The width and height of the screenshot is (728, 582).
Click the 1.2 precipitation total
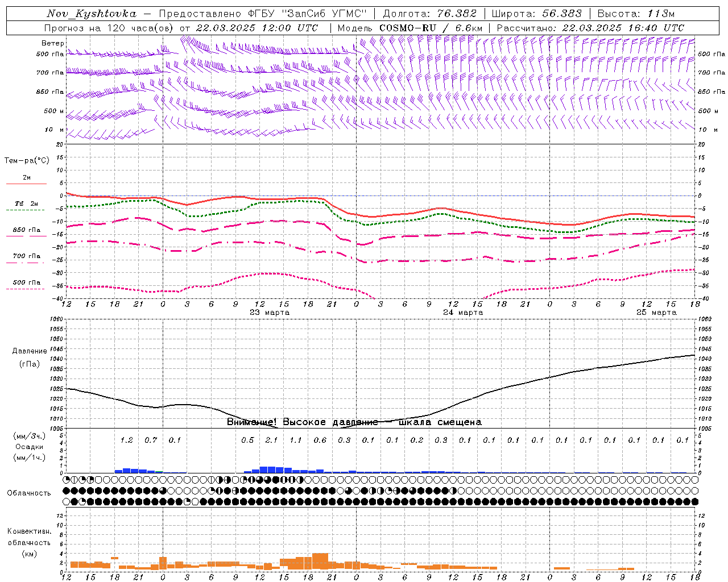pos(126,440)
